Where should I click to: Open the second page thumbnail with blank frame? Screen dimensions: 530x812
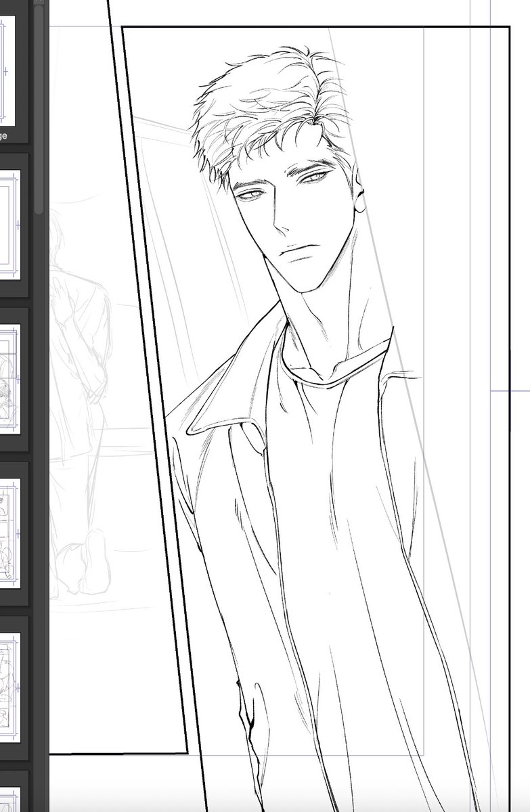[x=10, y=225]
